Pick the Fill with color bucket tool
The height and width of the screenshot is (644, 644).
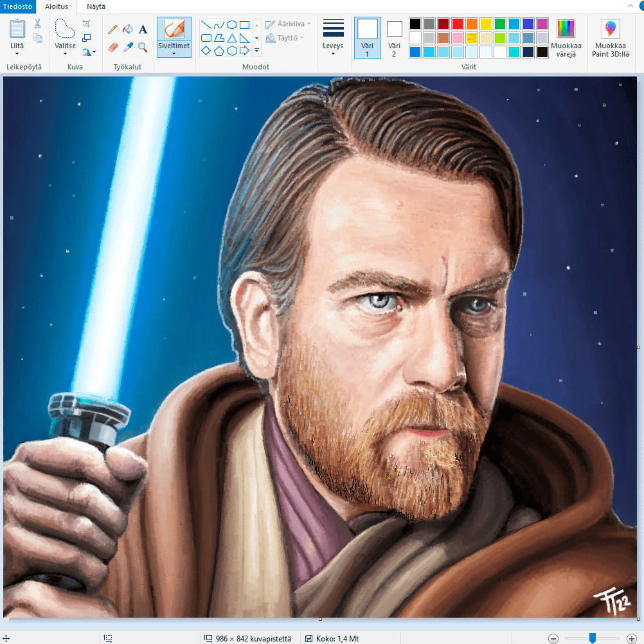[x=128, y=29]
